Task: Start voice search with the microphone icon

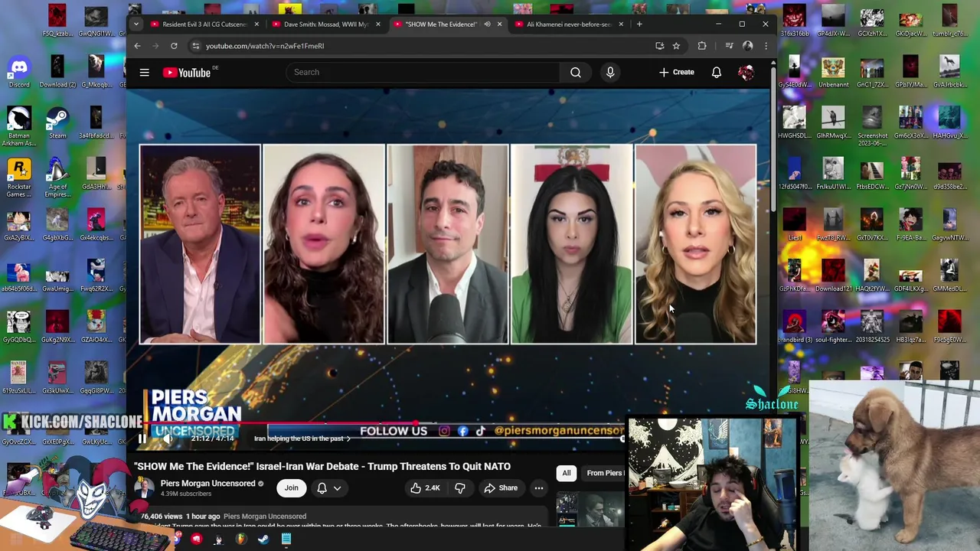Action: click(x=610, y=73)
